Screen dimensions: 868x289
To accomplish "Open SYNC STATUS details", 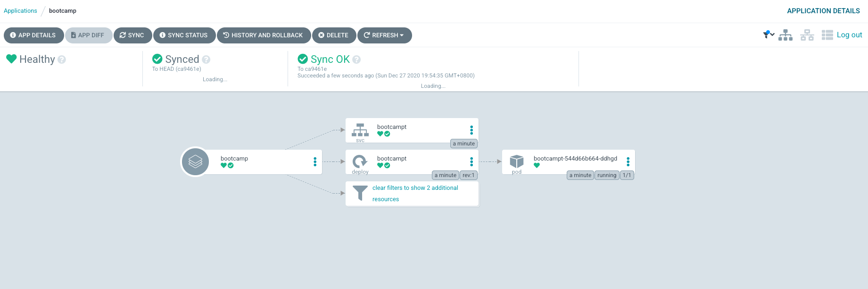I will coord(184,35).
